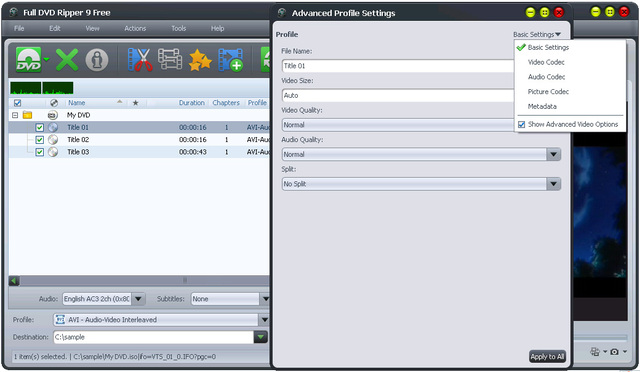
Task: Open arrow next to DVD load icon
Action: tap(46, 60)
